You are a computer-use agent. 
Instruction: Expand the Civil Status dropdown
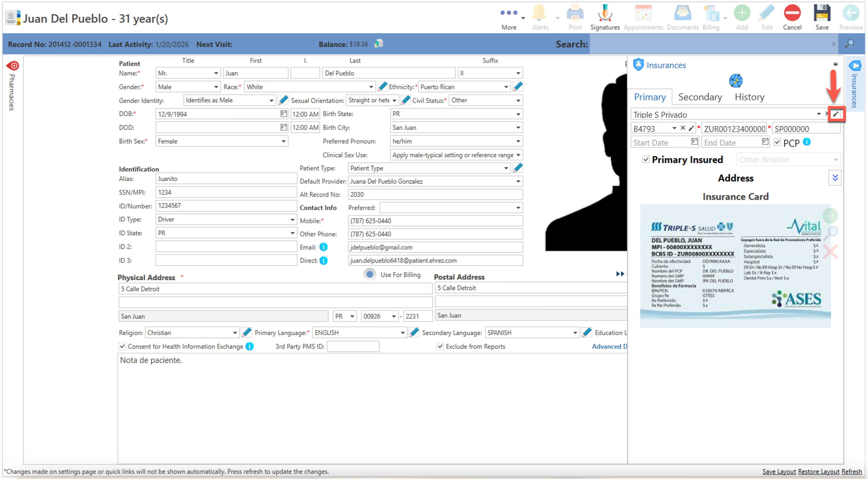(518, 100)
